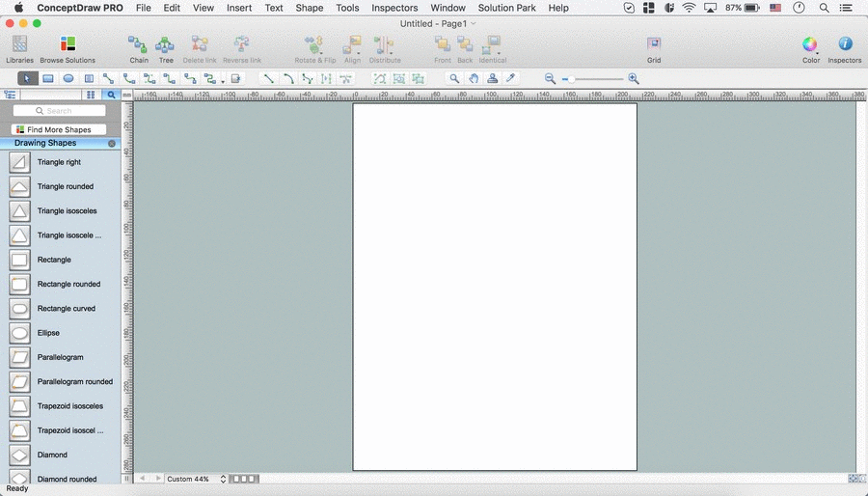Click the zoom in magnifier
Image resolution: width=868 pixels, height=497 pixels.
[634, 79]
